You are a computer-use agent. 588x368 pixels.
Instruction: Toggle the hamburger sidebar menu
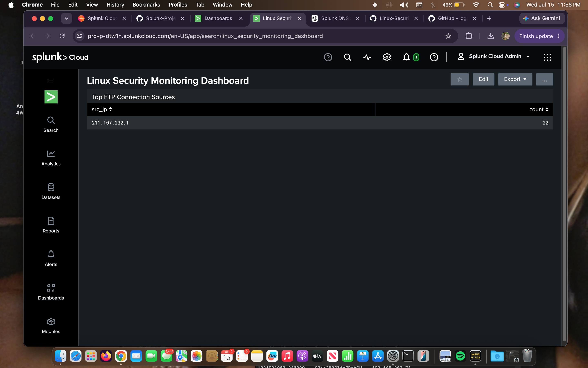click(51, 81)
